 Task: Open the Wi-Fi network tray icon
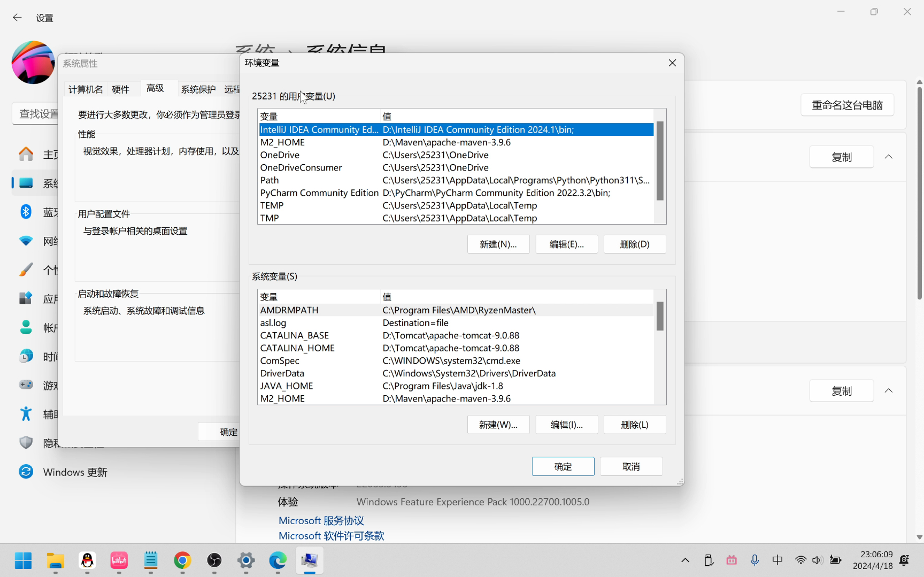click(800, 560)
